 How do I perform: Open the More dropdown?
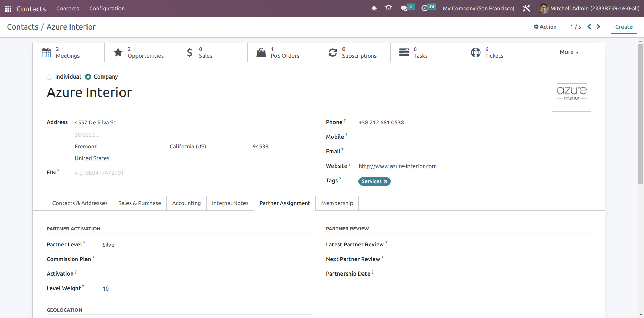(569, 52)
